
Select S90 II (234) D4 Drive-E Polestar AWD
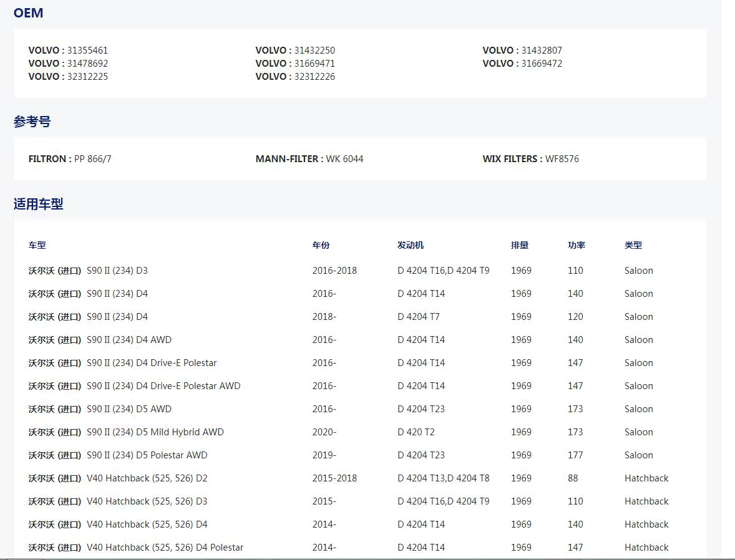359,385
